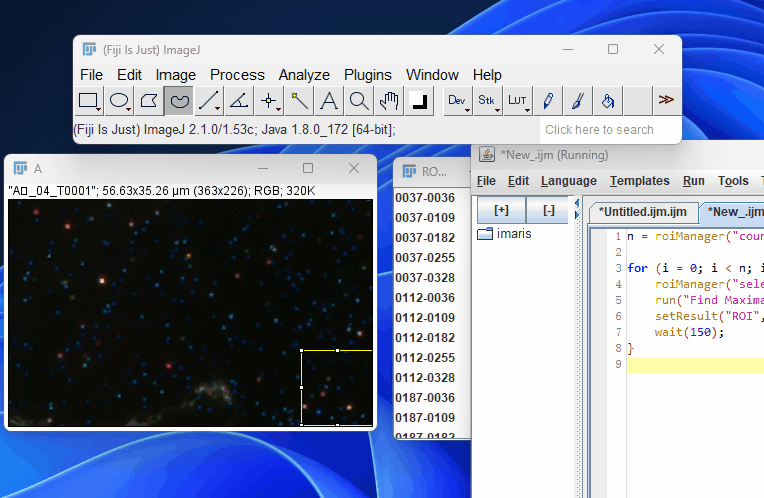The image size is (764, 498).
Task: Open the More Tools double-arrow menu
Action: coord(666,100)
